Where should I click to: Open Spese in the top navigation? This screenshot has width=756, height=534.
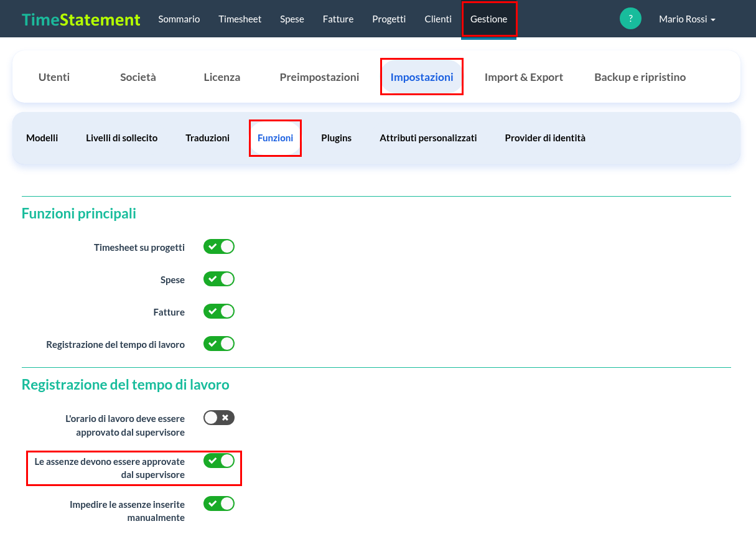(292, 19)
